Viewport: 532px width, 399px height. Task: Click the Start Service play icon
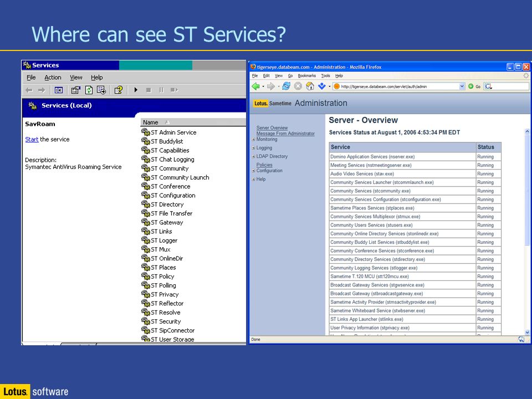[136, 90]
